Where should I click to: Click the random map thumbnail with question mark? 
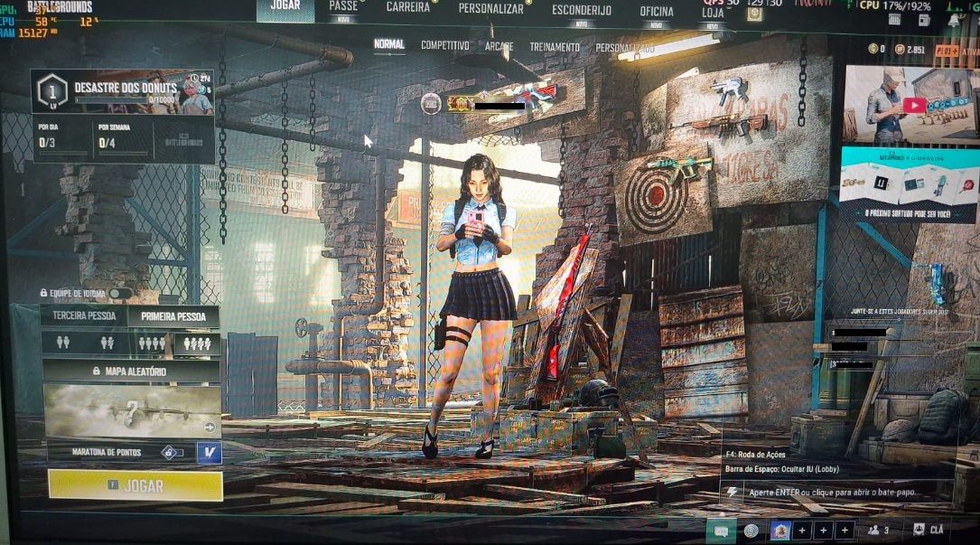point(133,411)
